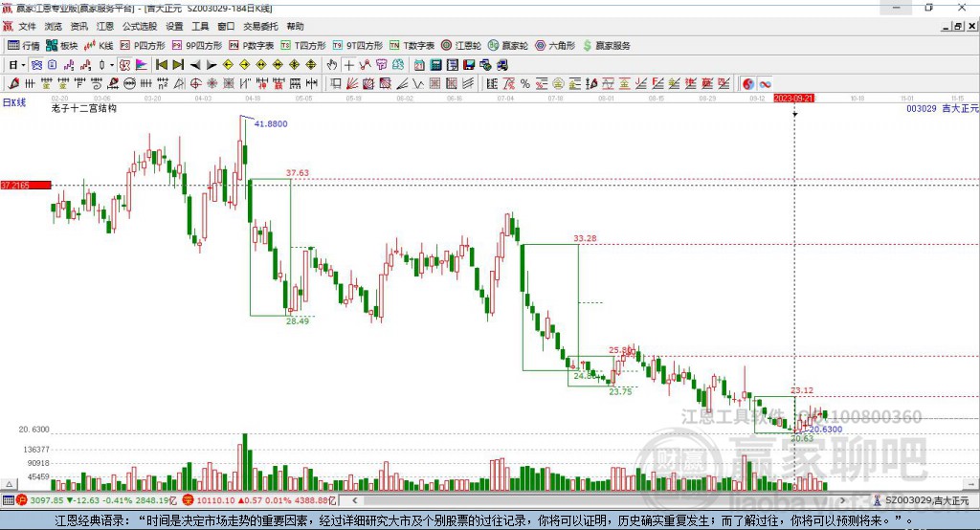Open the 9T四方形 tool

click(x=358, y=46)
